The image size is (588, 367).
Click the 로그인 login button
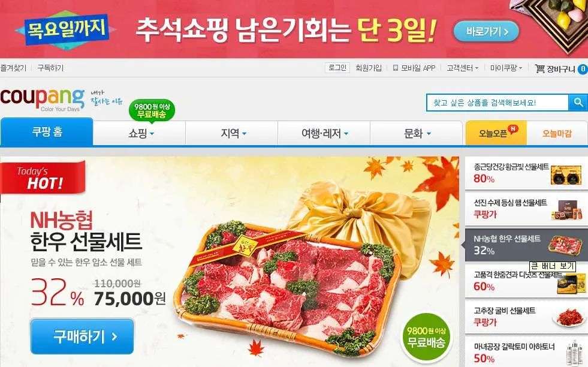(337, 68)
